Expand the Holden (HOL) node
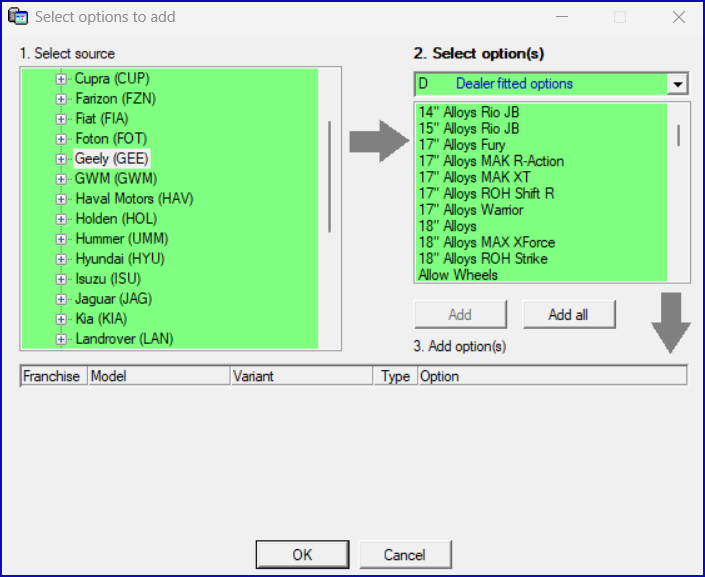Viewport: 705px width, 577px height. 61,219
